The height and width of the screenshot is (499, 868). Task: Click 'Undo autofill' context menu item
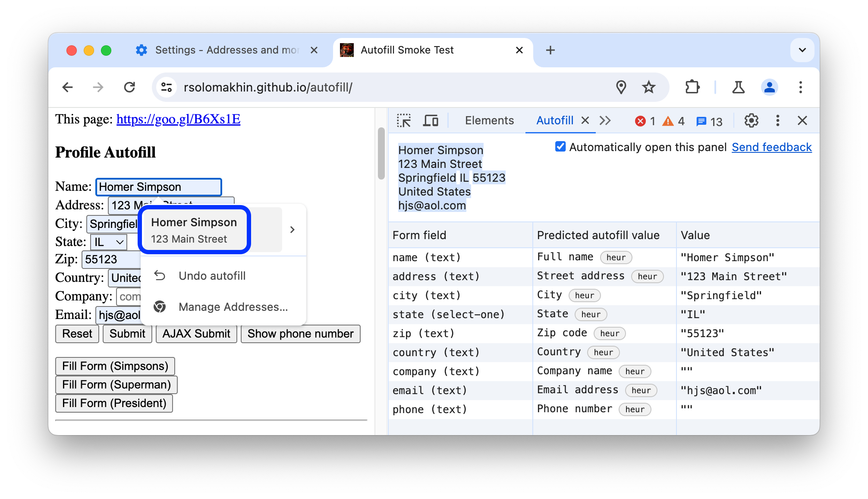tap(212, 275)
